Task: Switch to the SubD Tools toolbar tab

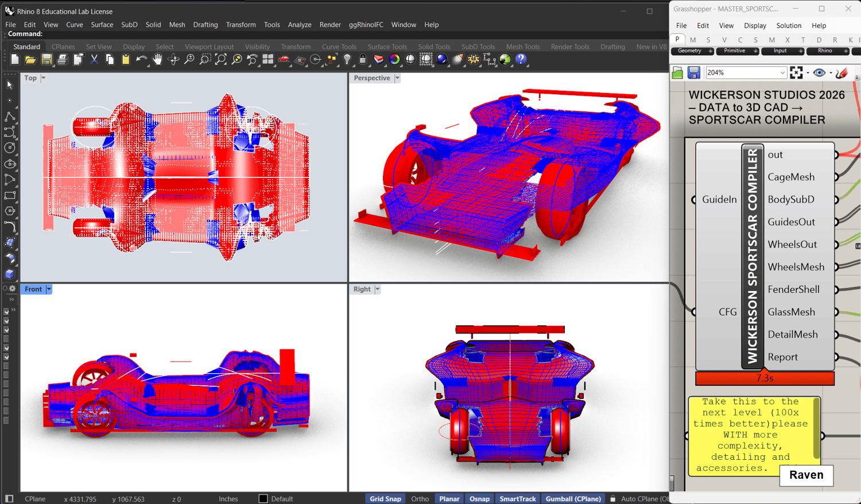Action: [478, 46]
